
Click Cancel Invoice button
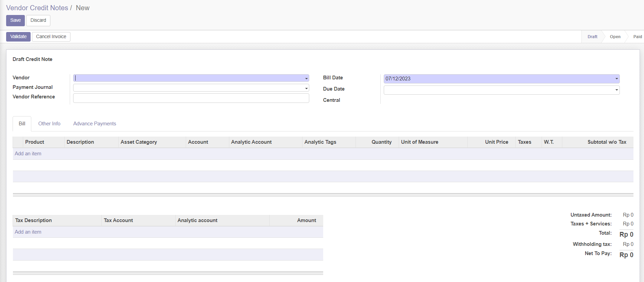click(x=51, y=37)
